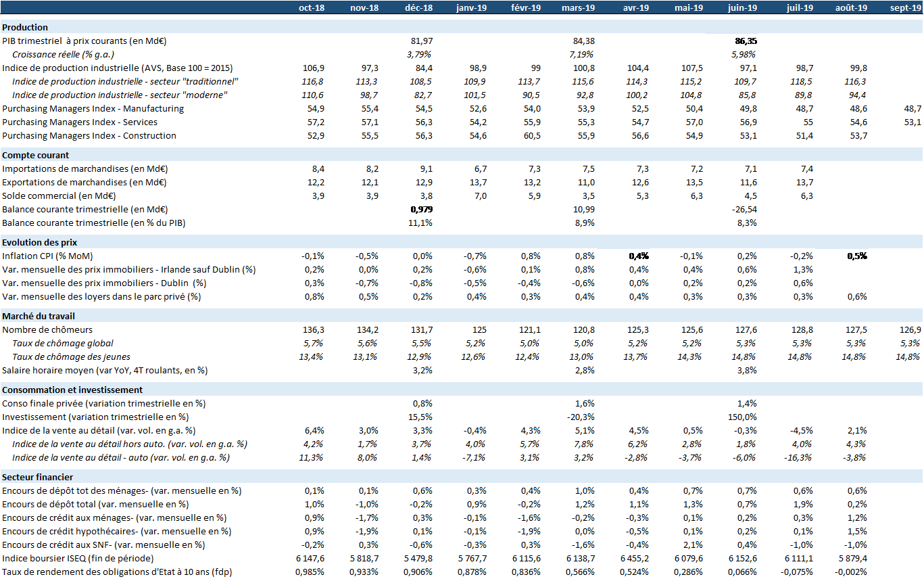Click the "Taux de chômage des jeunes" label
Image resolution: width=924 pixels, height=579 pixels.
click(71, 356)
